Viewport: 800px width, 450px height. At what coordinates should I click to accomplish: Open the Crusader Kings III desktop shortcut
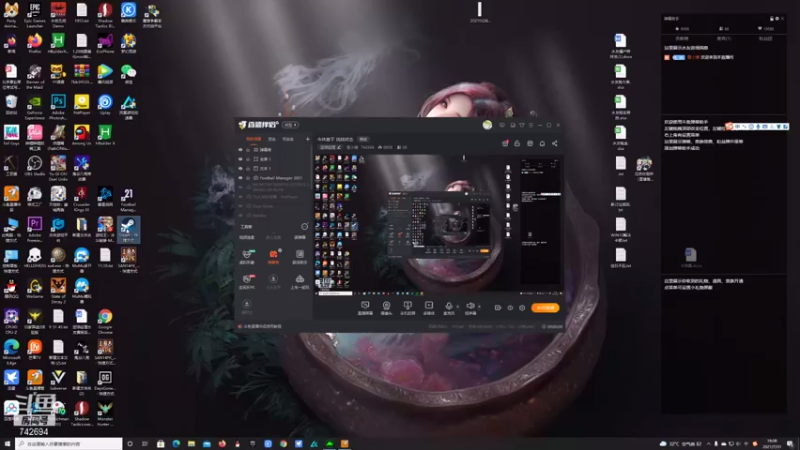click(82, 199)
